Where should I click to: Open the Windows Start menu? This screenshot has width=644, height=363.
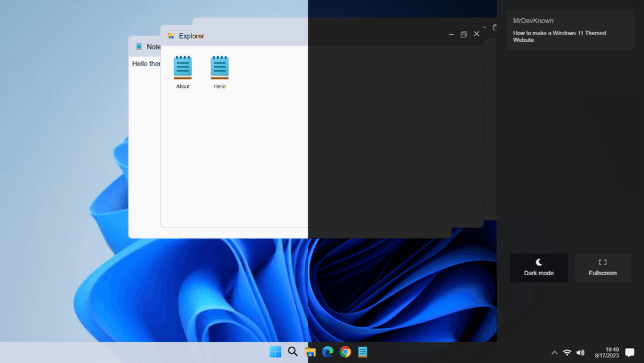275,352
